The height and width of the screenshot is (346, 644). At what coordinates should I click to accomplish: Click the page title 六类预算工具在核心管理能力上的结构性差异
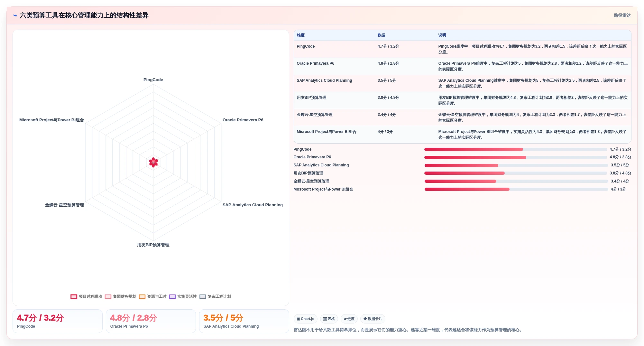(x=84, y=15)
